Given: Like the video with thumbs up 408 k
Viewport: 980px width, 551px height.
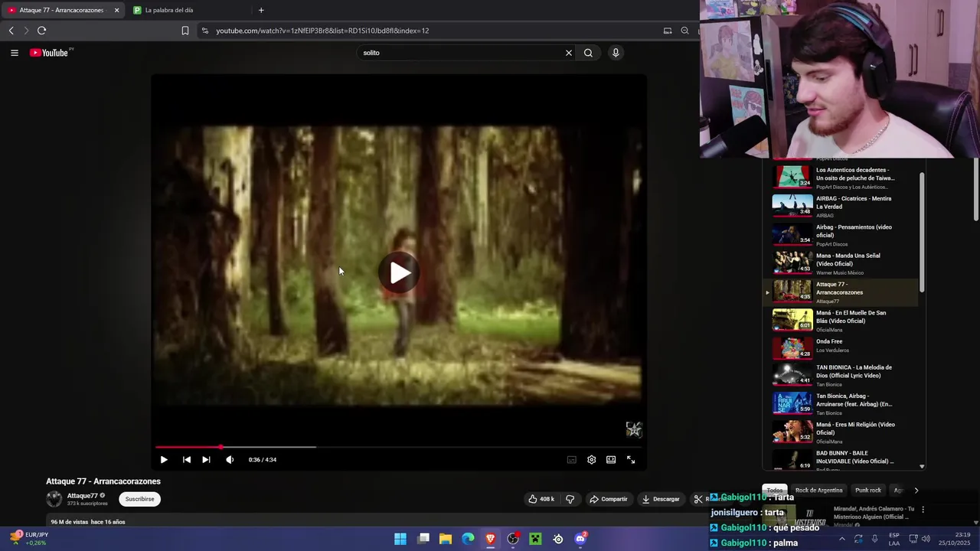Looking at the screenshot, I should (541, 499).
